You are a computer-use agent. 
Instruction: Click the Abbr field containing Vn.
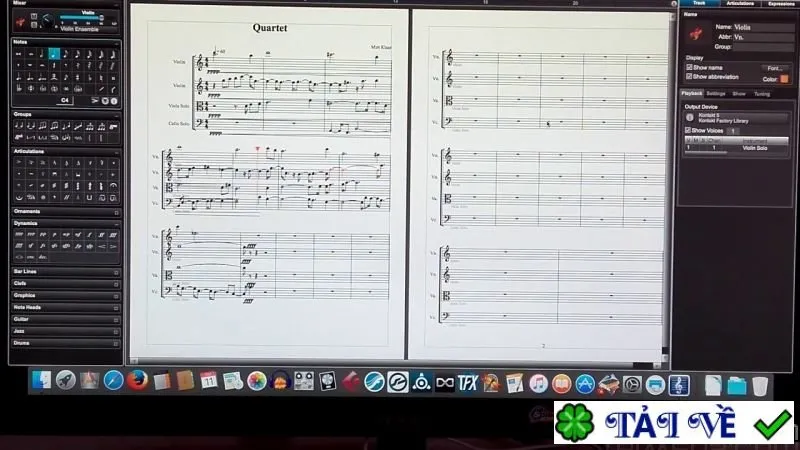point(762,37)
